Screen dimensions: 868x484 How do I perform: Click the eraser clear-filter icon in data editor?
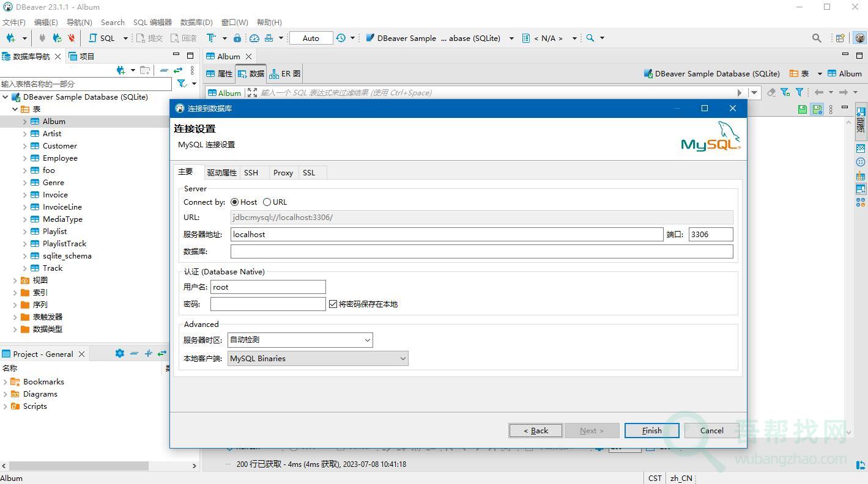(x=771, y=92)
